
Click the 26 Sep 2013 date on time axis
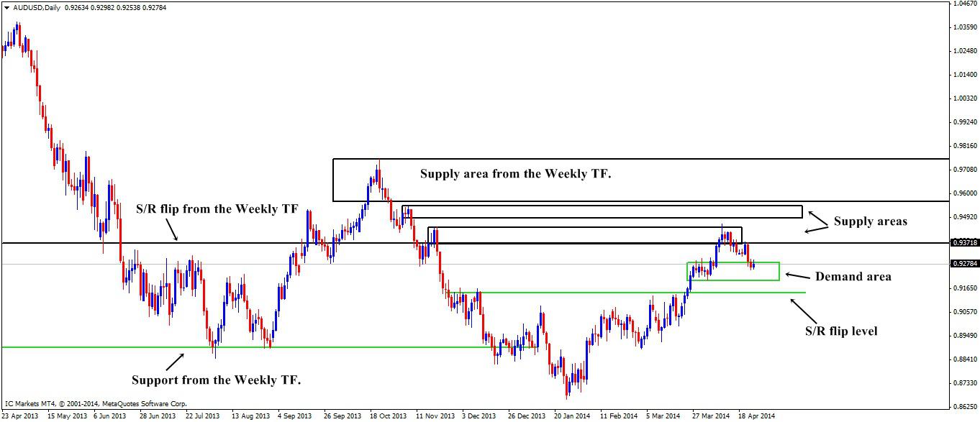(x=342, y=416)
